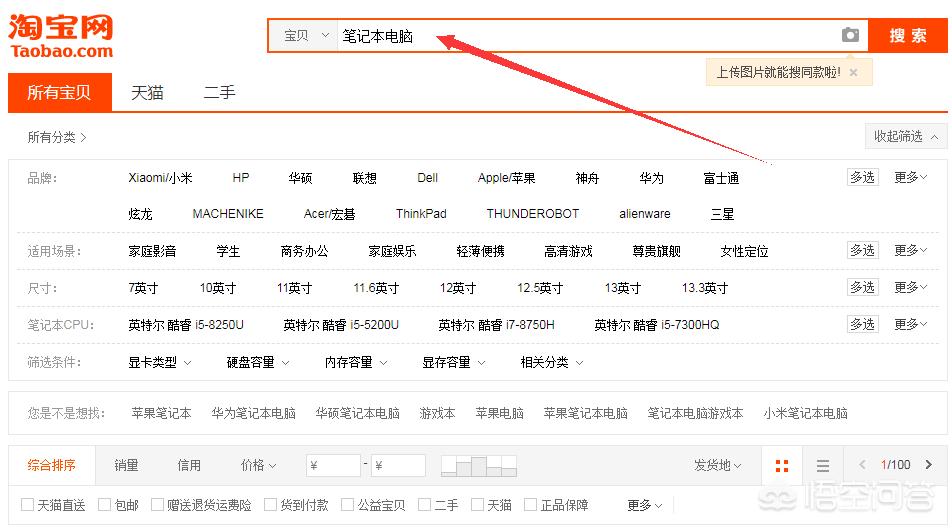Select 商务办公 usage scenario
This screenshot has height=529, width=952.
pyautogui.click(x=304, y=251)
